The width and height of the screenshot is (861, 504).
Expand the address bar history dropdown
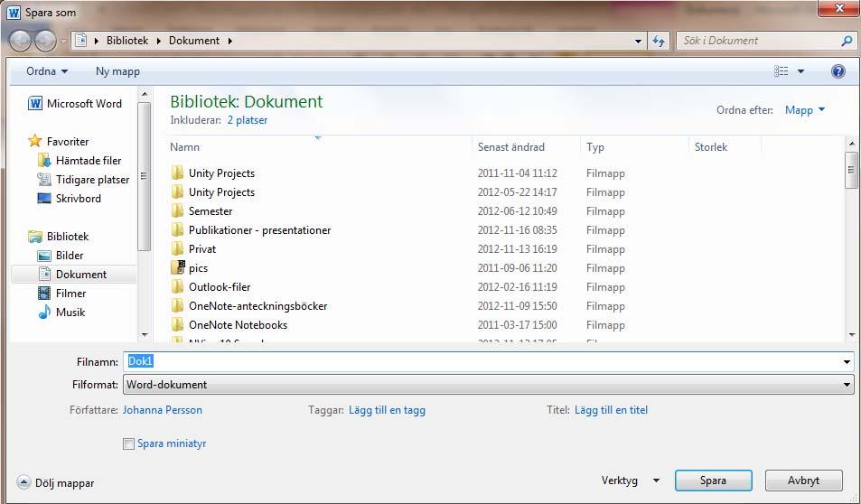tap(638, 41)
